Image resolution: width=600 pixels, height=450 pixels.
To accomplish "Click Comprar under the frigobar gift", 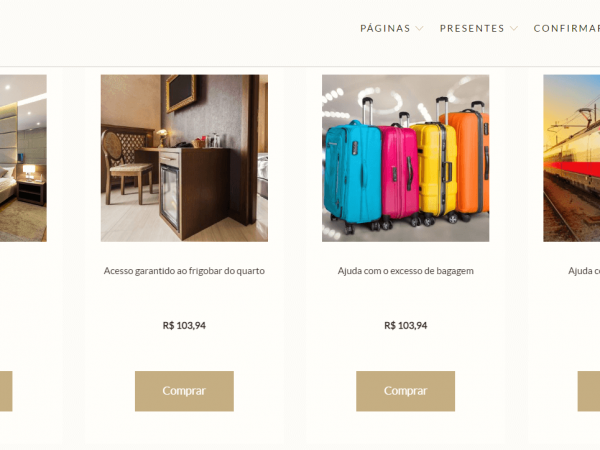I will 184,391.
